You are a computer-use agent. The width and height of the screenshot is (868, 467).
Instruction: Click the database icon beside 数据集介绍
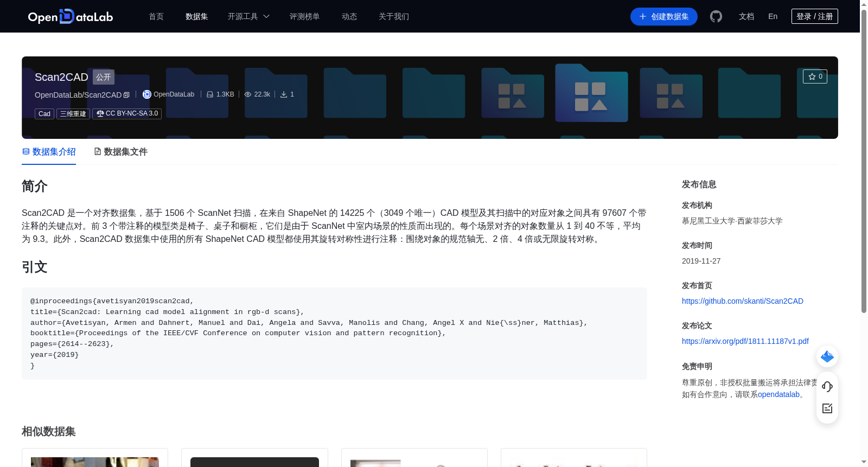pyautogui.click(x=25, y=151)
